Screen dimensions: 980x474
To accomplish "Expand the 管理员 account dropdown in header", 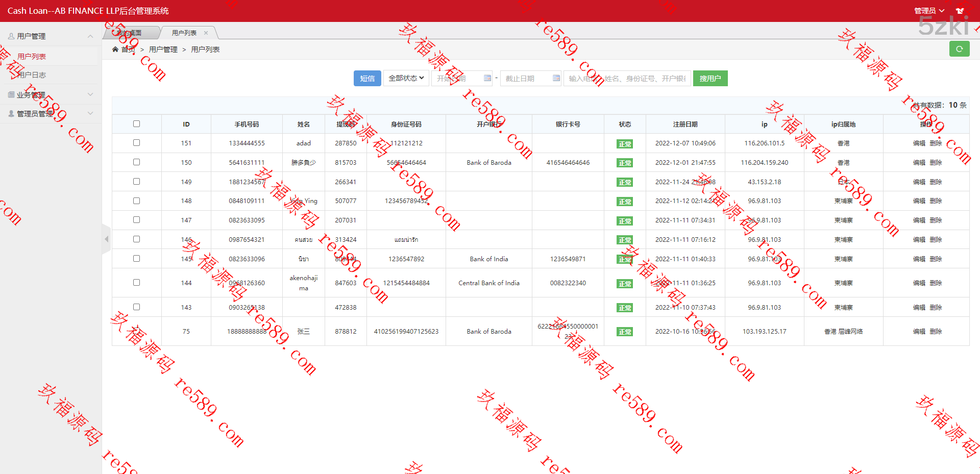I will click(928, 11).
